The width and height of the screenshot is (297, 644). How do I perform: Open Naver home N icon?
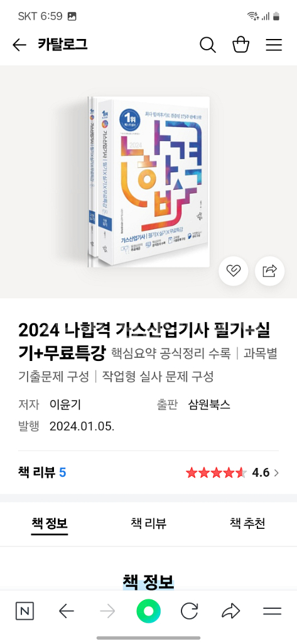(x=24, y=611)
